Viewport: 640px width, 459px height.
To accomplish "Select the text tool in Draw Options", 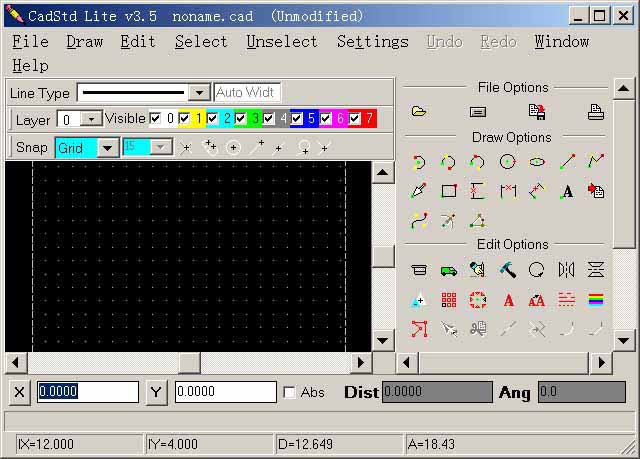I will point(567,191).
